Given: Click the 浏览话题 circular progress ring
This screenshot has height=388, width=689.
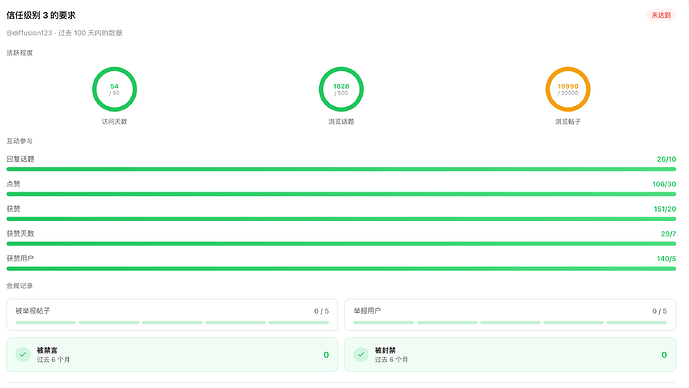Looking at the screenshot, I should click(341, 89).
